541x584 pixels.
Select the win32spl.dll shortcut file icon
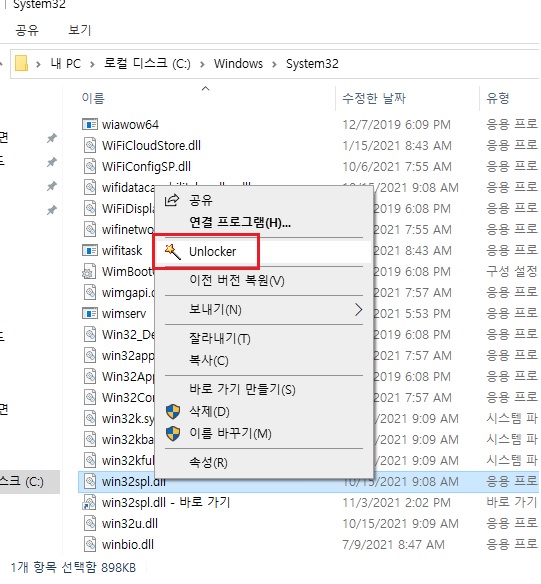click(x=90, y=502)
